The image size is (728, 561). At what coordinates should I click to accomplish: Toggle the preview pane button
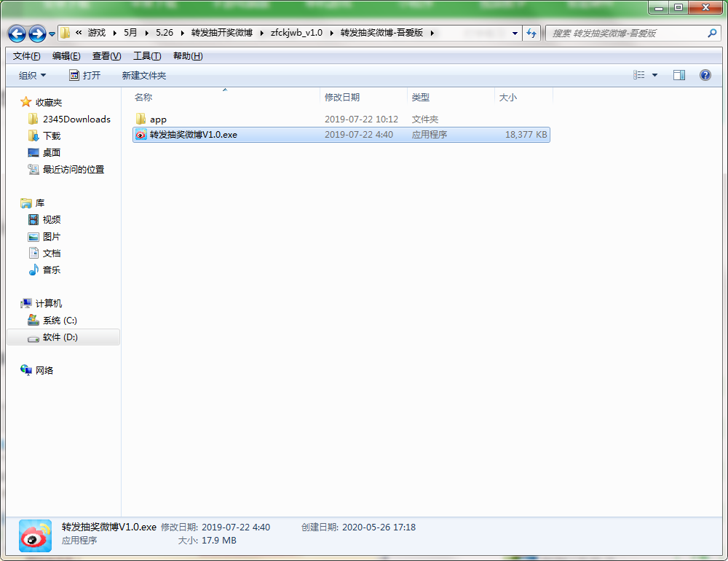coord(679,75)
